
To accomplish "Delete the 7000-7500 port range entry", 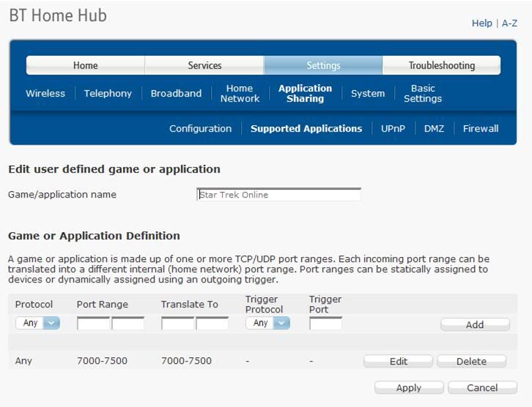I will (471, 361).
